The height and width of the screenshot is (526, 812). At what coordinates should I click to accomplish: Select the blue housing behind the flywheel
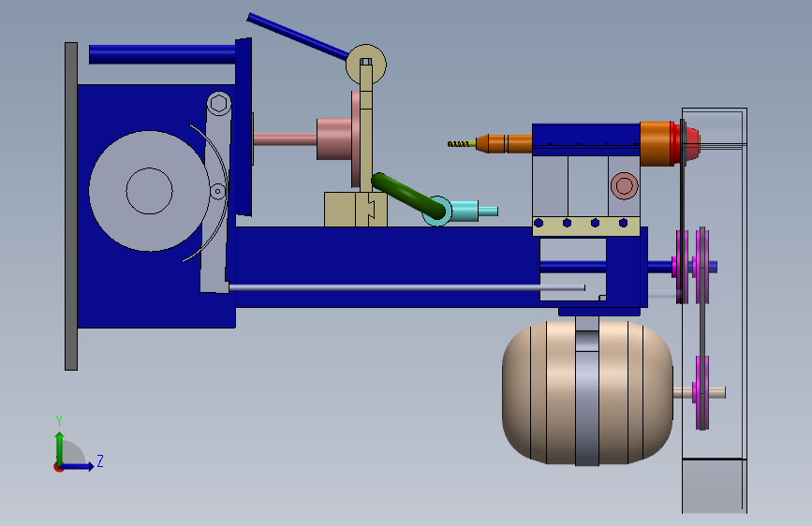(x=156, y=206)
